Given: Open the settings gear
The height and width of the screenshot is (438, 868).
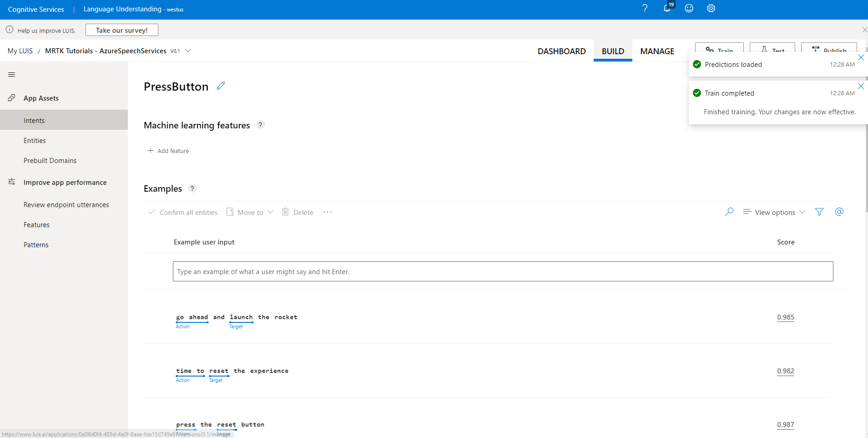Looking at the screenshot, I should pyautogui.click(x=710, y=8).
